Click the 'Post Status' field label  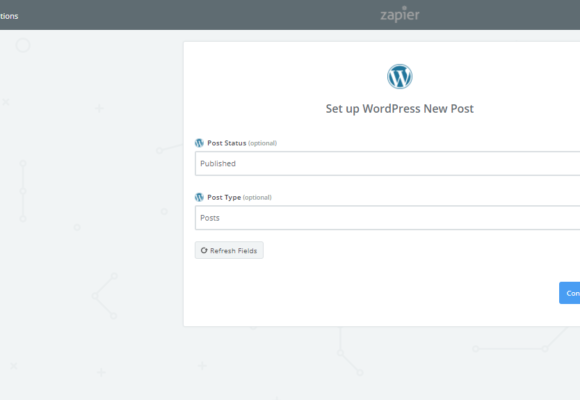[x=226, y=143]
